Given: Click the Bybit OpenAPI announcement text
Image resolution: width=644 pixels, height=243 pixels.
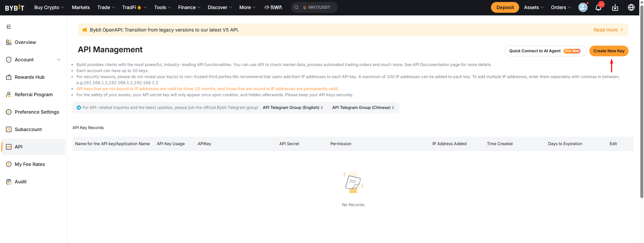Looking at the screenshot, I should click(x=164, y=30).
